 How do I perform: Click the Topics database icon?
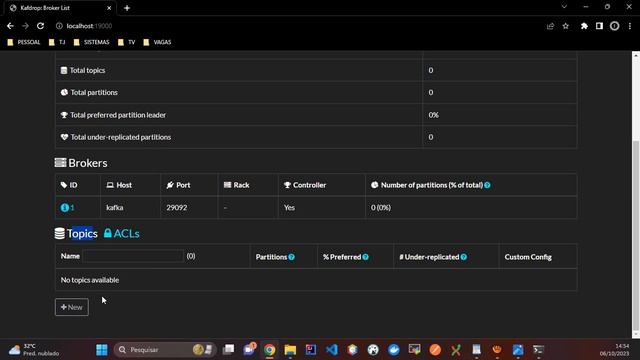60,233
